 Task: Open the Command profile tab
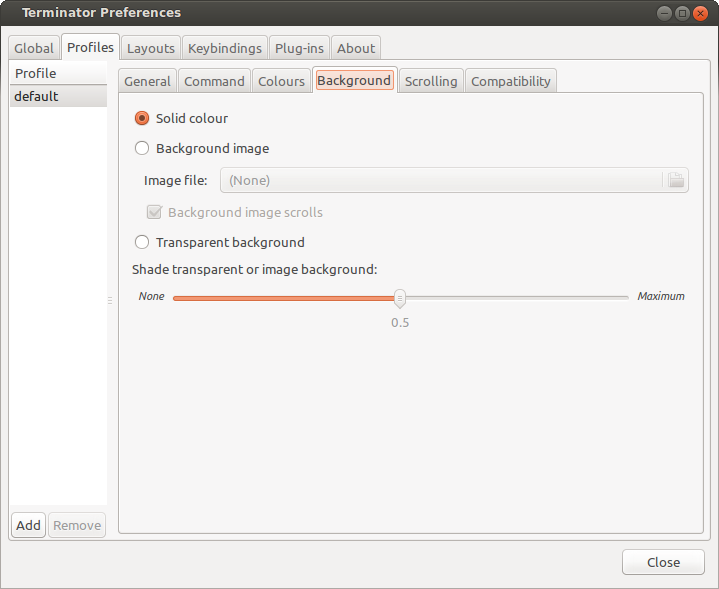pyautogui.click(x=214, y=81)
